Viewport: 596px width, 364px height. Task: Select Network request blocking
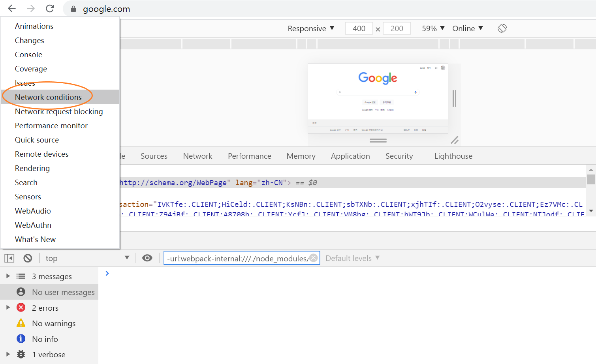(60, 111)
